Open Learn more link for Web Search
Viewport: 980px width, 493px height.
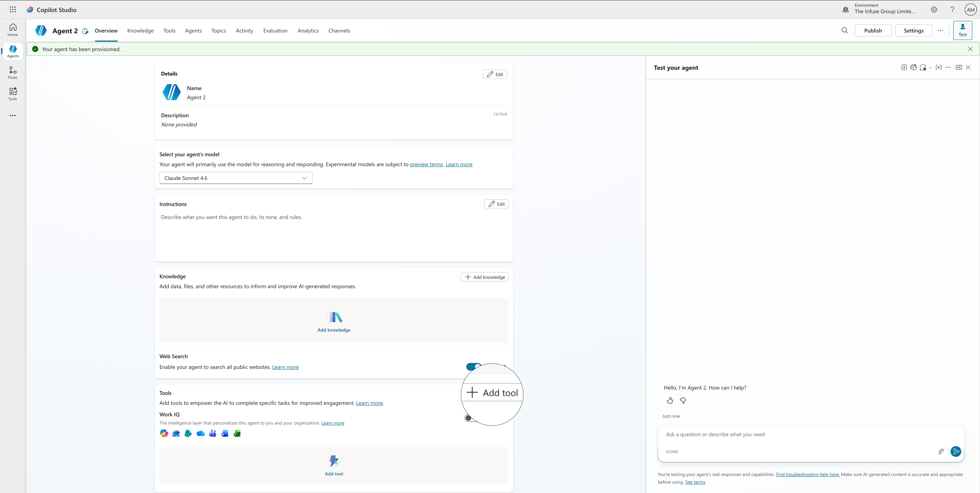click(x=285, y=367)
